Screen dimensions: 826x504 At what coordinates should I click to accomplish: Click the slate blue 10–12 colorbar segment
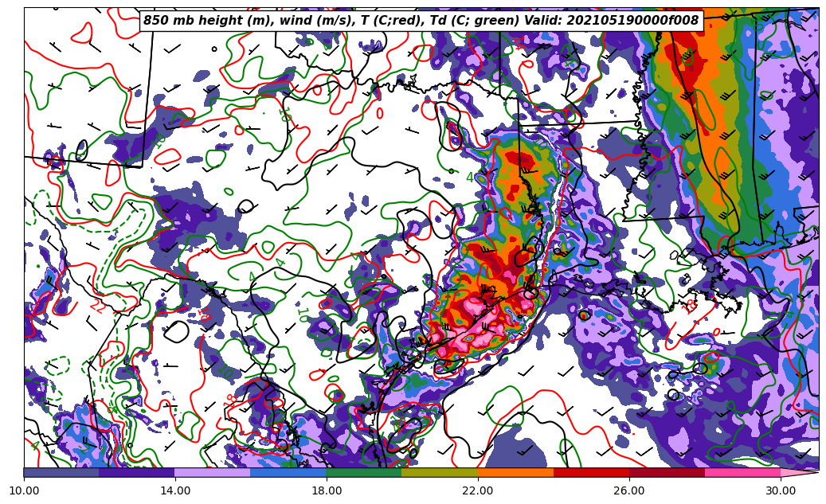point(61,472)
